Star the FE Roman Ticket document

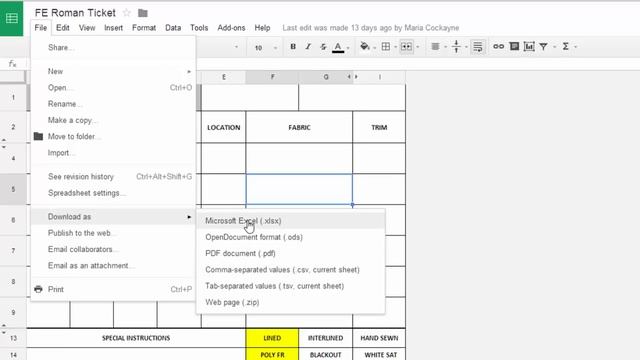coord(127,13)
